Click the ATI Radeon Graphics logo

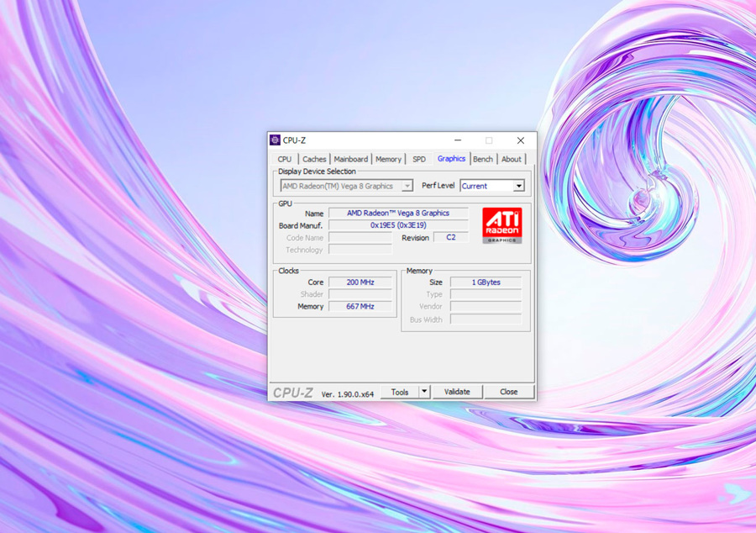502,225
